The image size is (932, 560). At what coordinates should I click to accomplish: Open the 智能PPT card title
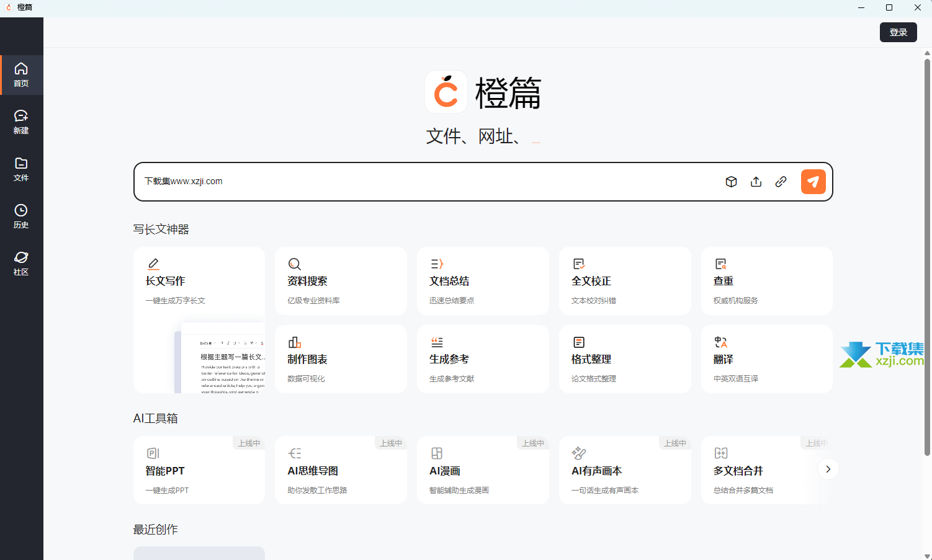click(165, 471)
